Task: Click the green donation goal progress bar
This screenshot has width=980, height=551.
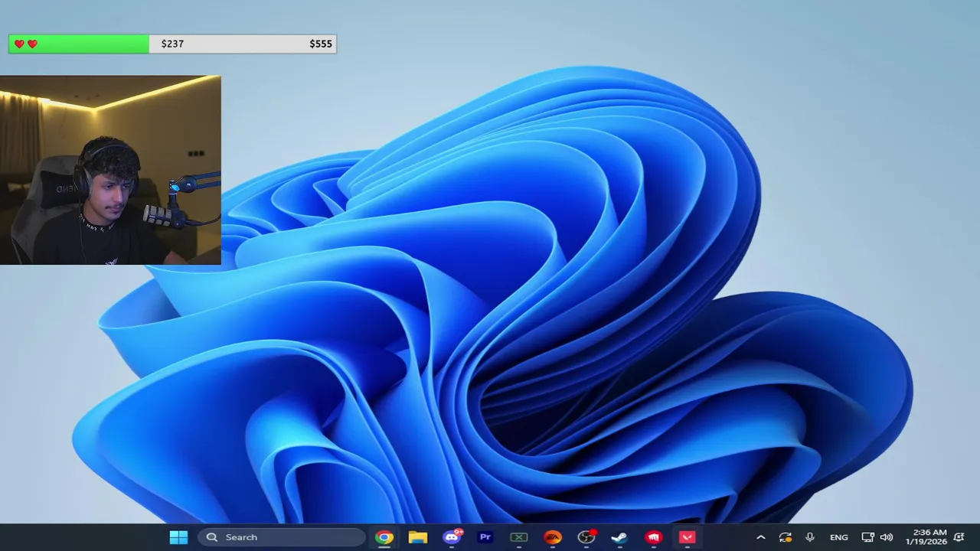Action: [79, 44]
